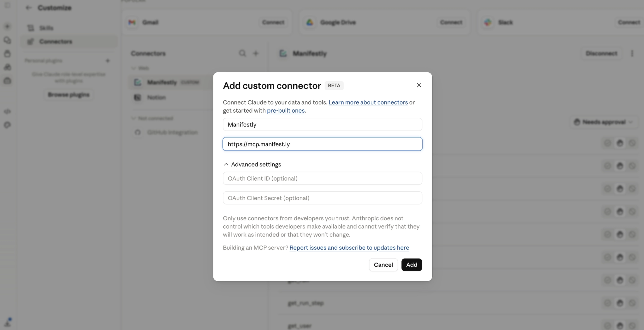Open the code icon in the left rail

tap(8, 111)
